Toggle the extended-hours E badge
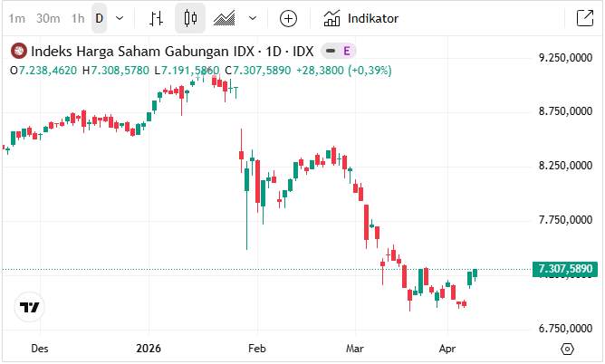Viewport: 605px width, 364px height. (x=347, y=51)
